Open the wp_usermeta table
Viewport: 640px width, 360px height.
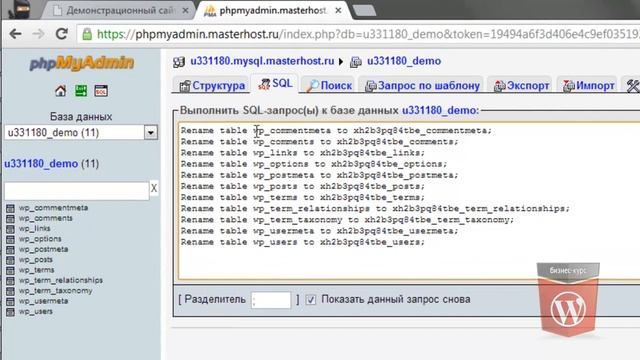click(x=43, y=301)
